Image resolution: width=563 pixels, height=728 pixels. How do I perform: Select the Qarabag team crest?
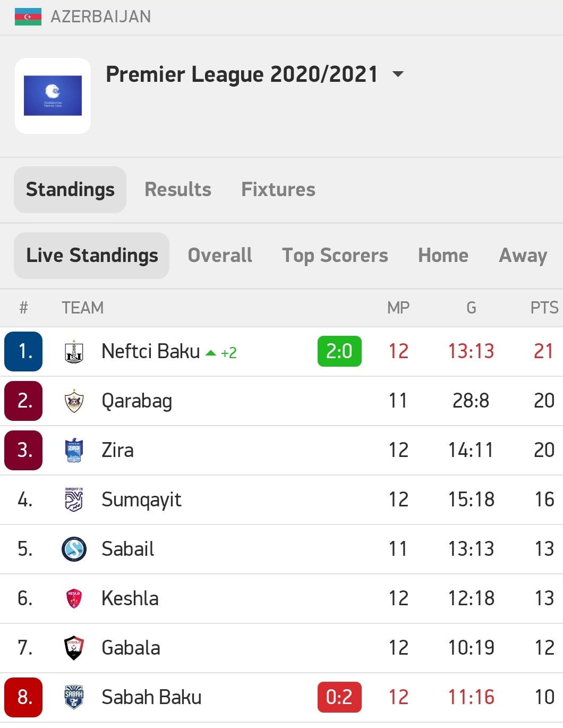click(74, 401)
